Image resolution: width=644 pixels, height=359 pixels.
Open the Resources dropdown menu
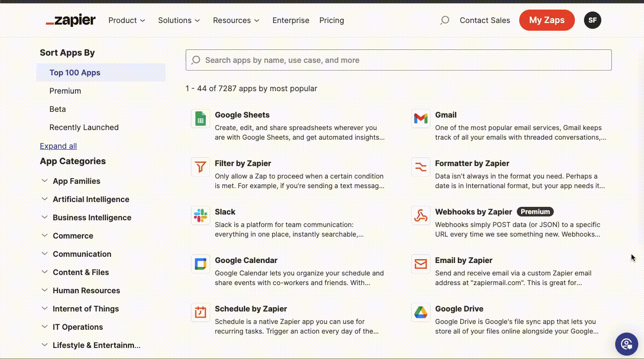pyautogui.click(x=236, y=20)
